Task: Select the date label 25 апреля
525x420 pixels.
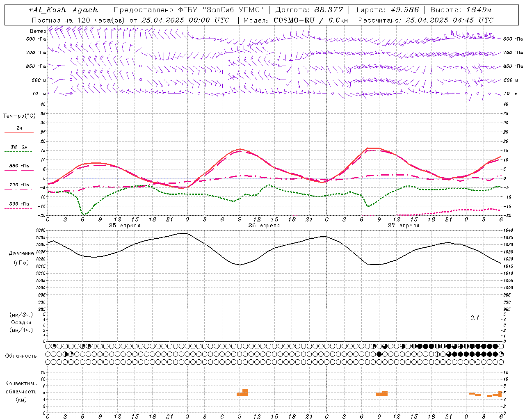Action: (x=124, y=226)
